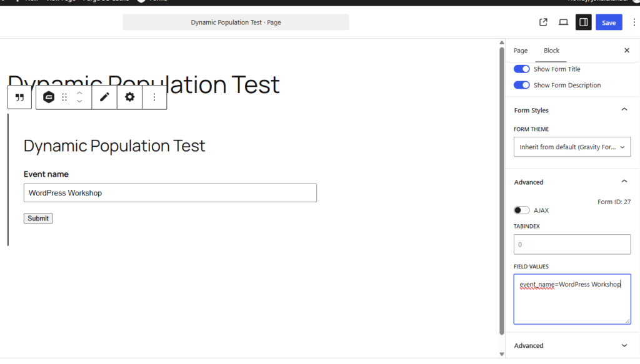Image resolution: width=640 pixels, height=364 pixels.
Task: Click the 'Form ID: 27' text
Action: tap(614, 202)
